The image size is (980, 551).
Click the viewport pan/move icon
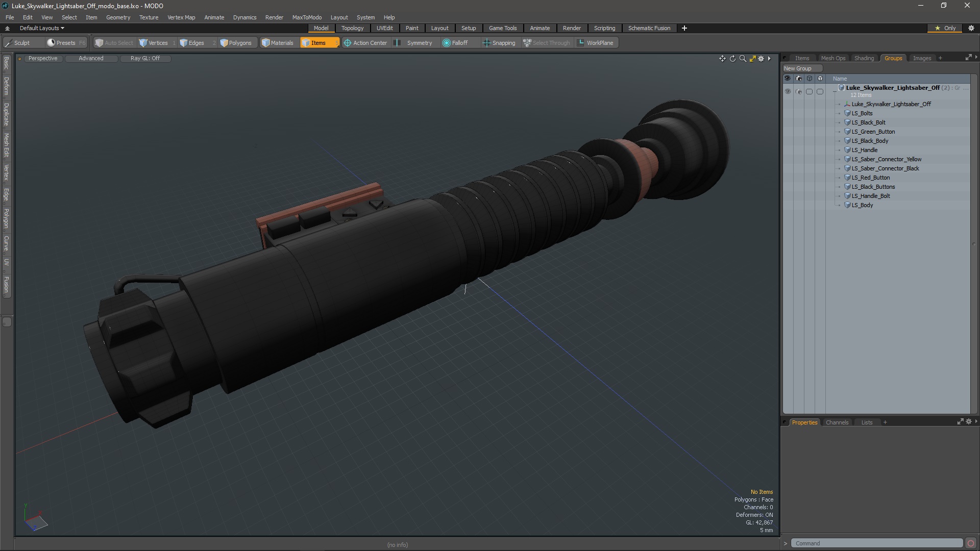(x=722, y=59)
